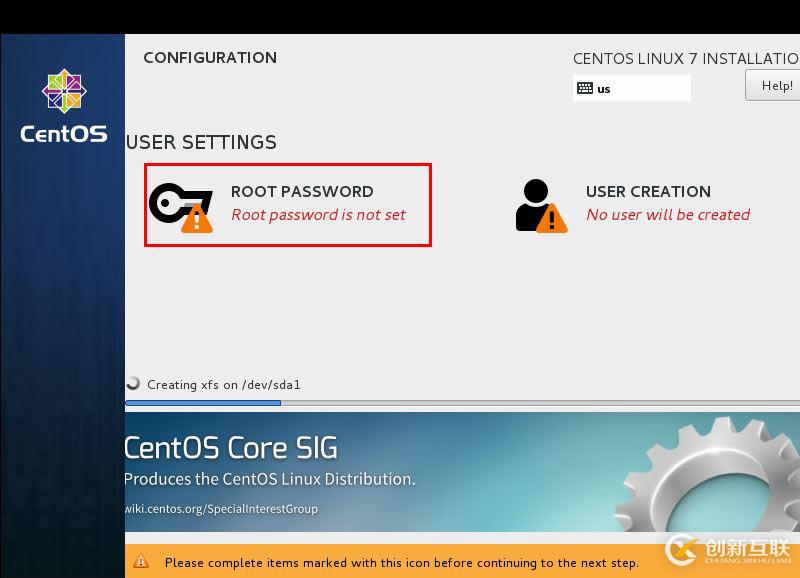Open root password settings via key icon
Image resolution: width=800 pixels, height=578 pixels.
pos(180,205)
